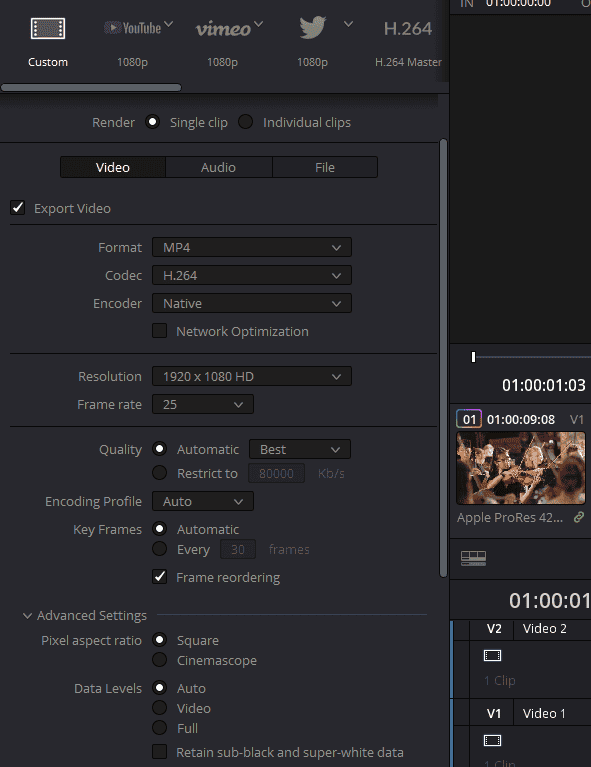Select Restrict to quality option
Image resolution: width=591 pixels, height=767 pixels.
[159, 473]
